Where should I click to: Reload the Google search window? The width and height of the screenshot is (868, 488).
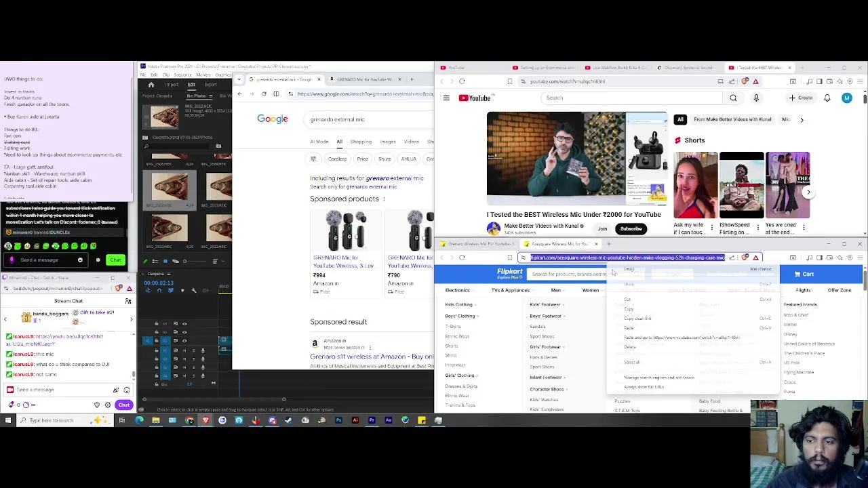264,94
